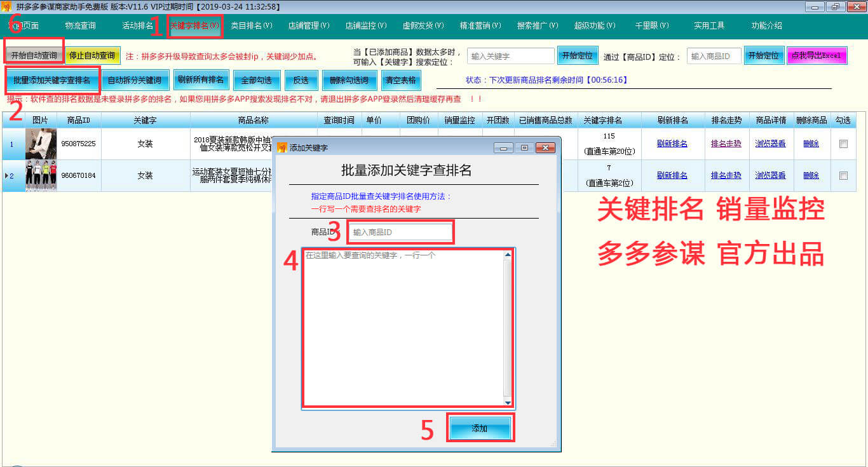Image resolution: width=868 pixels, height=467 pixels.
Task: Open 排名走势 for product 950875225
Action: pyautogui.click(x=726, y=144)
